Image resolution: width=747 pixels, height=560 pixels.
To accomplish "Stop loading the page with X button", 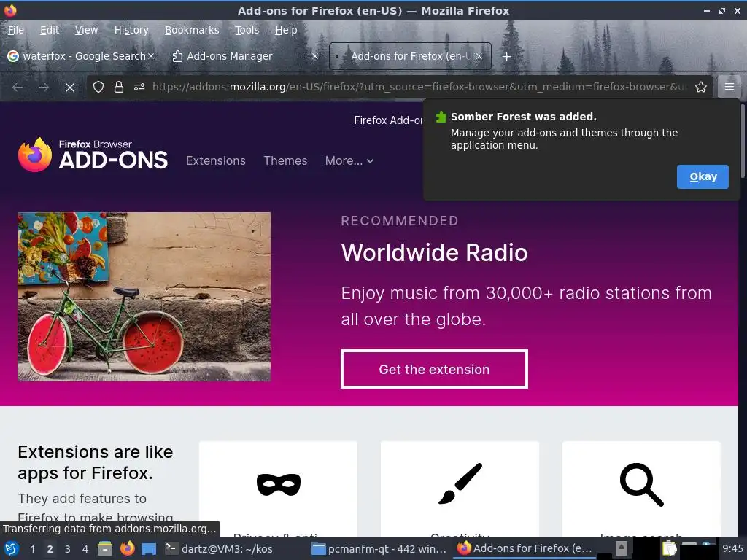I will [69, 87].
